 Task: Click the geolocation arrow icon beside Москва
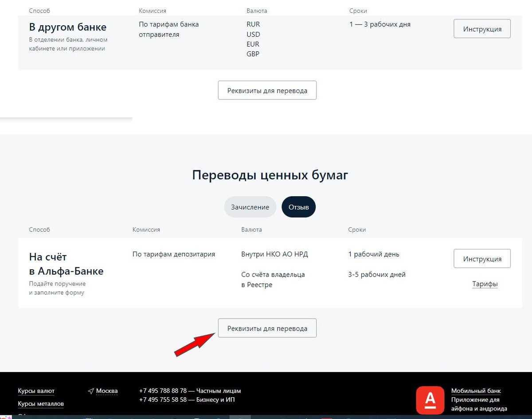[x=91, y=390]
